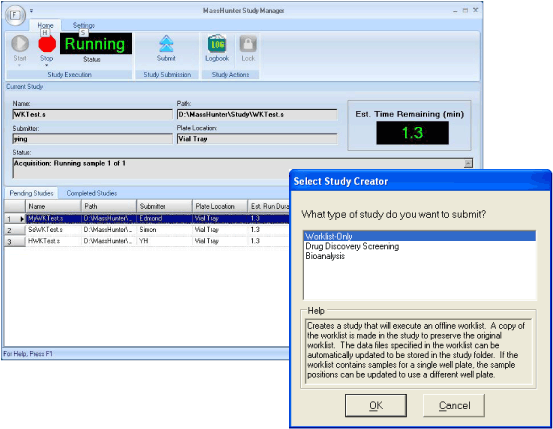
Task: Select Worklist-Only study type
Action: (x=420, y=236)
